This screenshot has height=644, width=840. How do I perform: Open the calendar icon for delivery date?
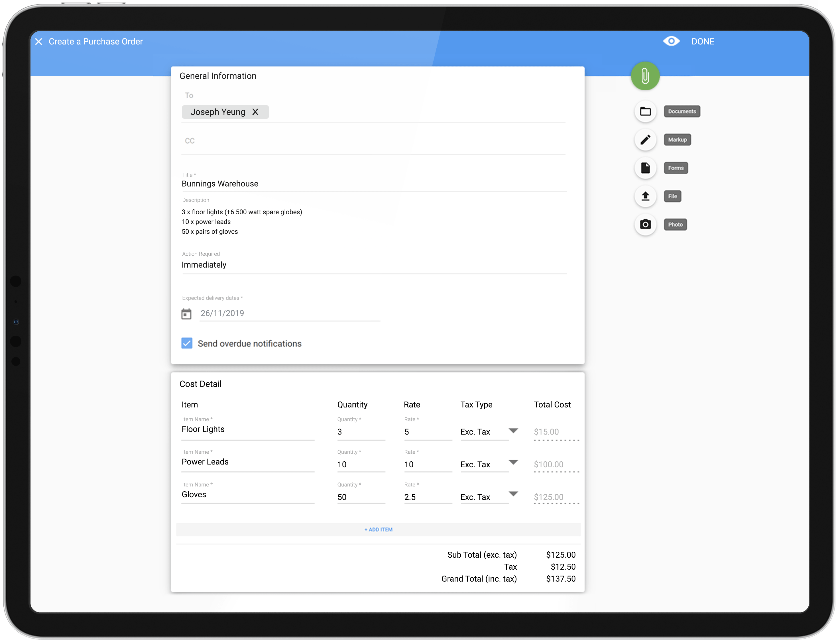pyautogui.click(x=186, y=314)
